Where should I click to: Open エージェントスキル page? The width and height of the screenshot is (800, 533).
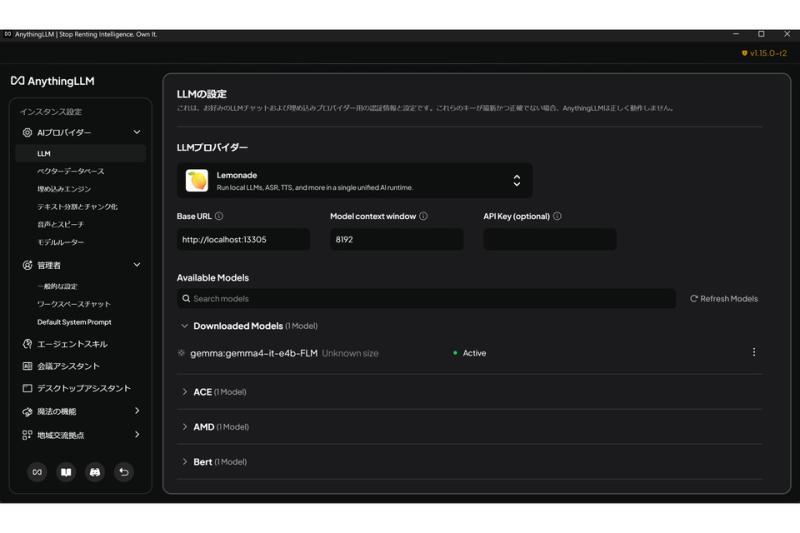[72, 344]
